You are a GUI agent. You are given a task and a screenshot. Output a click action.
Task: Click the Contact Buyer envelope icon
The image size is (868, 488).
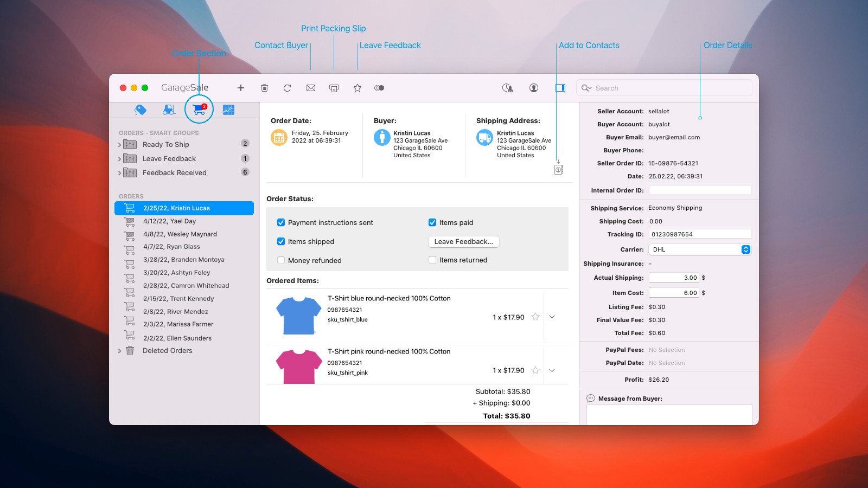click(311, 88)
